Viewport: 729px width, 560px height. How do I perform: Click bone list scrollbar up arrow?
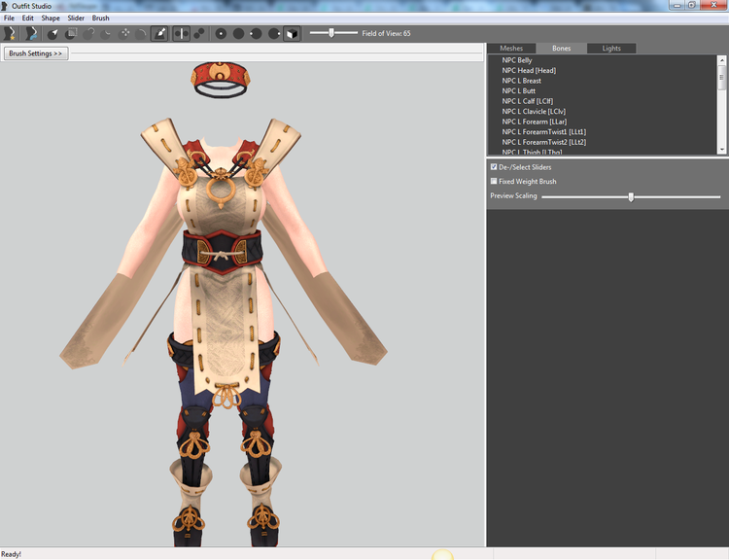(x=722, y=60)
